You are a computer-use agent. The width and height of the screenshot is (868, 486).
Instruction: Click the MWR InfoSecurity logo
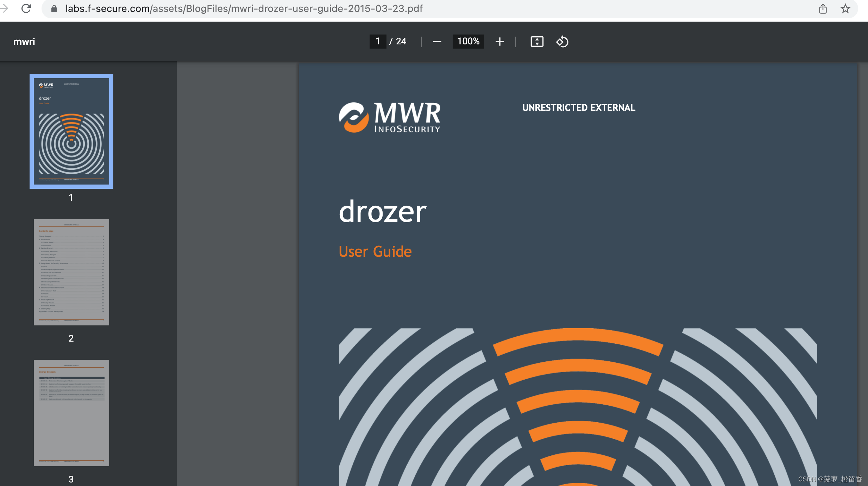(x=390, y=118)
